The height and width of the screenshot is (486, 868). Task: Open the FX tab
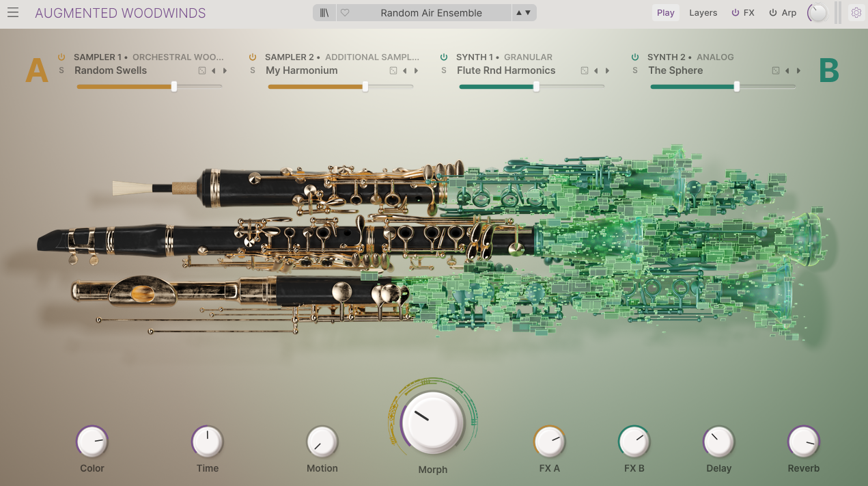(749, 13)
